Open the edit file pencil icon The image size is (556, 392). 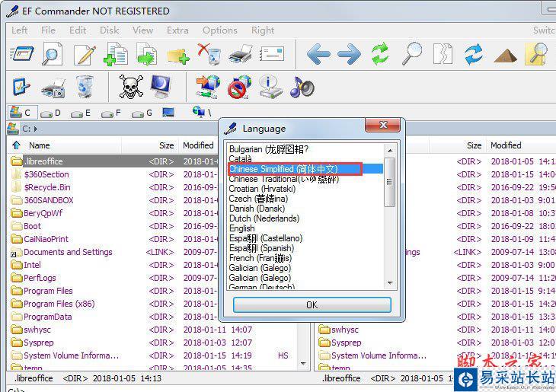[x=84, y=54]
